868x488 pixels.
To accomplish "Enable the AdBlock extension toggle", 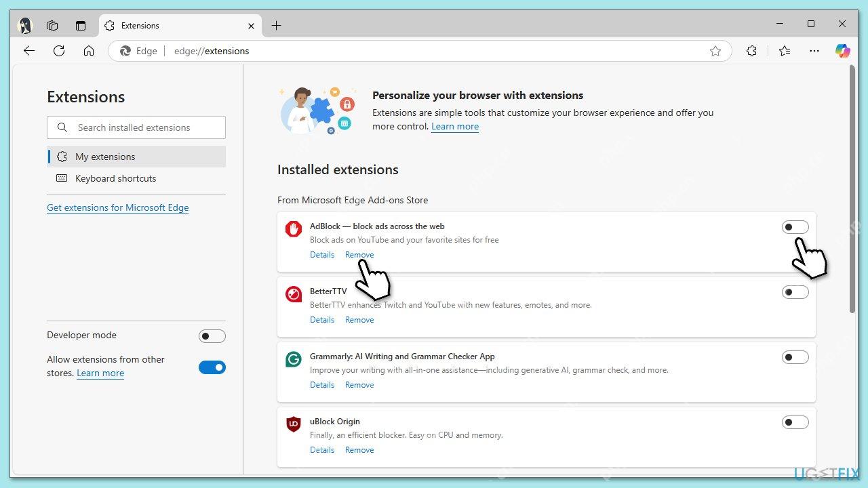I will point(795,227).
